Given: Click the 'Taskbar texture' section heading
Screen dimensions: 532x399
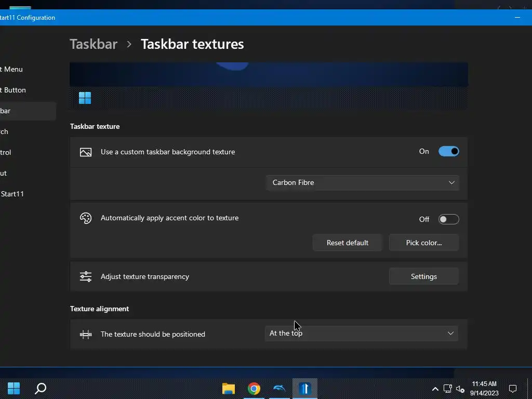Looking at the screenshot, I should click(95, 126).
